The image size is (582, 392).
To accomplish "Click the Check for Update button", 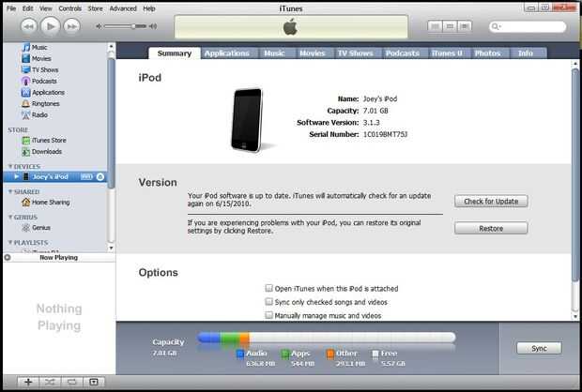I will coord(491,201).
